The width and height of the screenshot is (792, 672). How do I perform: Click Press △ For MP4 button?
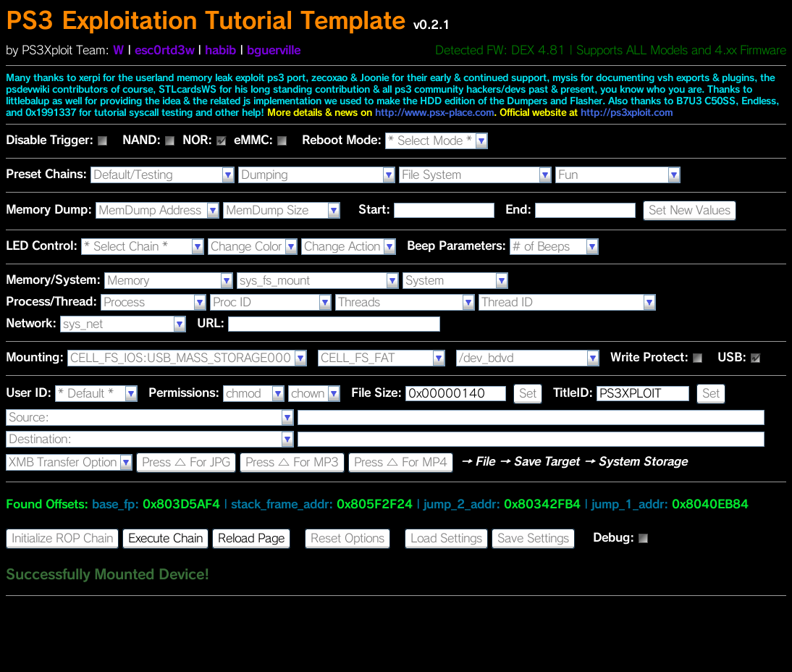tap(400, 462)
